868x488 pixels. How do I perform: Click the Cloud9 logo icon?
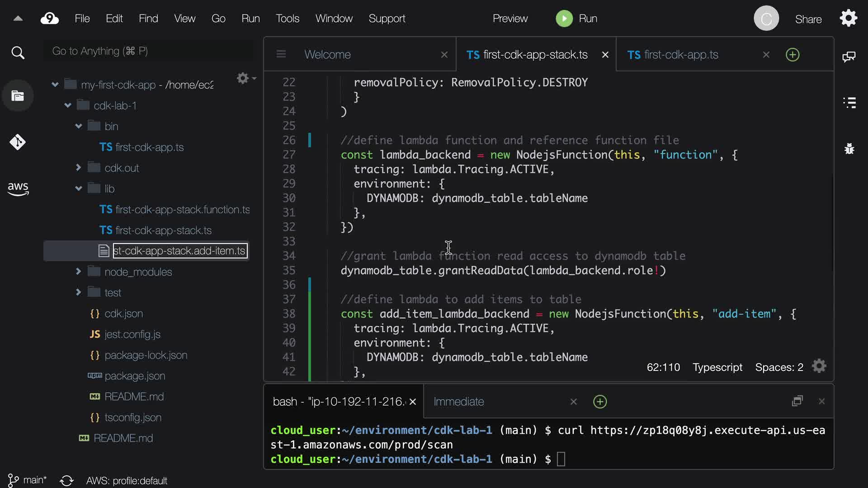pyautogui.click(x=50, y=19)
